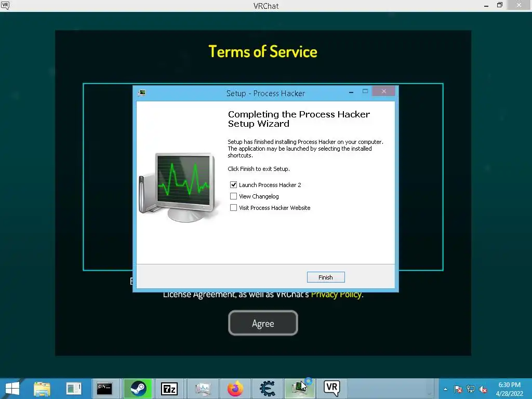Click Process Hacker setup title bar icon

(x=142, y=93)
